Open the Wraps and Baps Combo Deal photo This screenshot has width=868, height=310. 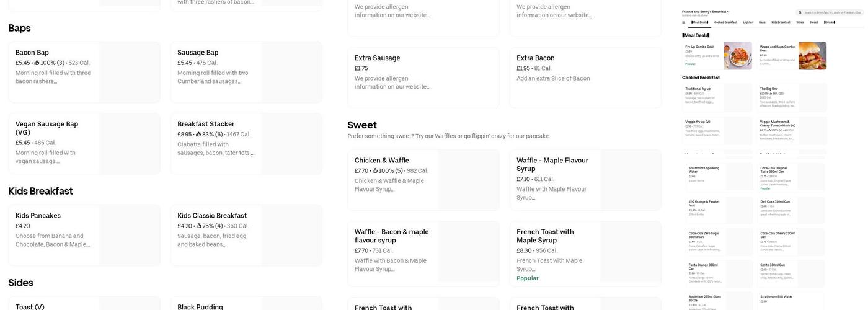pyautogui.click(x=812, y=56)
